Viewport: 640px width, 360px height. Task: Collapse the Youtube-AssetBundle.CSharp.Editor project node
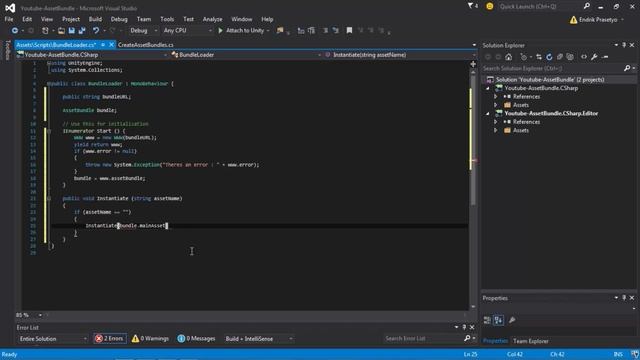tap(488, 113)
